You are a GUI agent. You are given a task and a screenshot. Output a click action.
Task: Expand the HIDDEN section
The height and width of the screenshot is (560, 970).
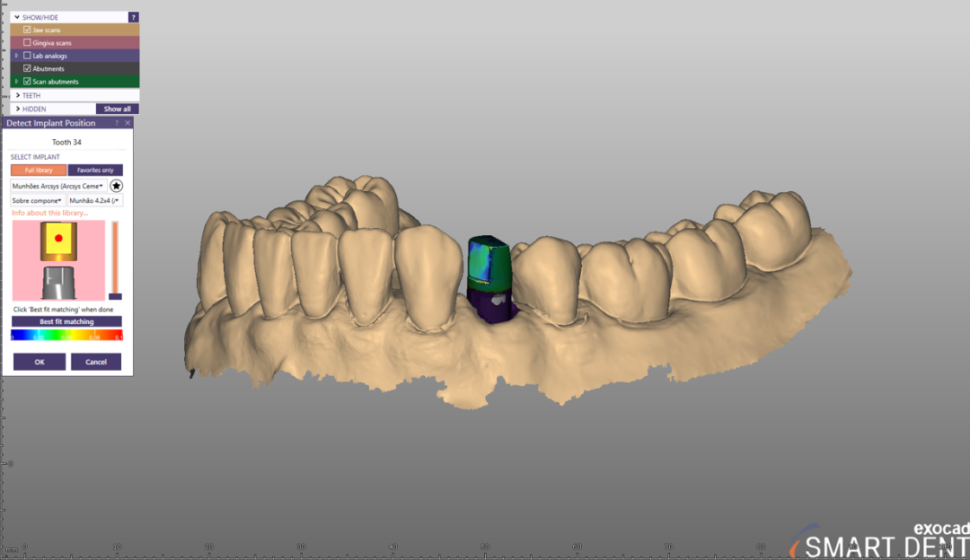(x=18, y=108)
